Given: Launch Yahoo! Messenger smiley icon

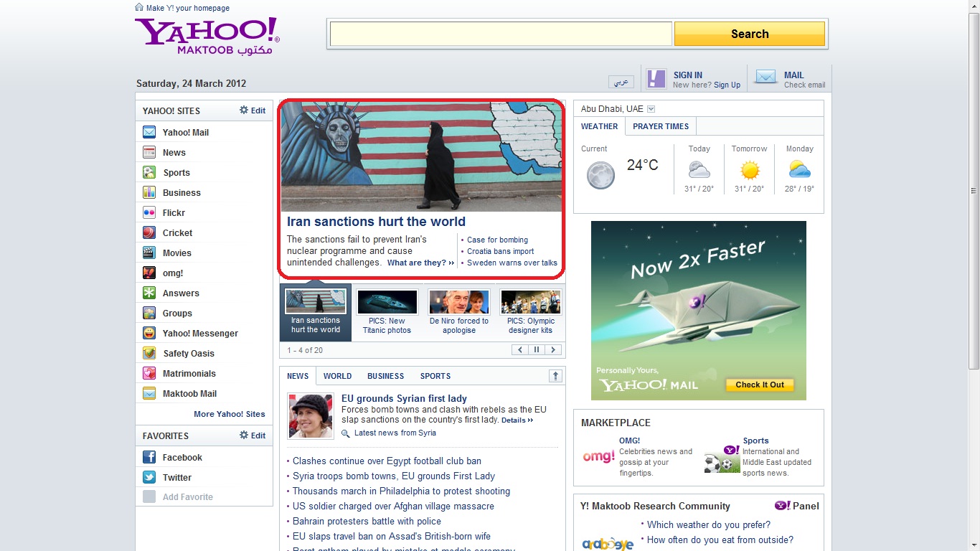Looking at the screenshot, I should coord(149,333).
